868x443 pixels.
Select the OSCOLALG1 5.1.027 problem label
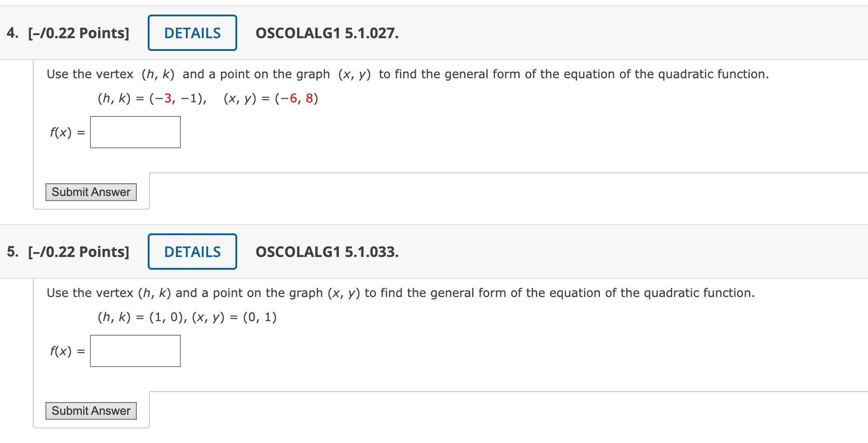pyautogui.click(x=326, y=33)
